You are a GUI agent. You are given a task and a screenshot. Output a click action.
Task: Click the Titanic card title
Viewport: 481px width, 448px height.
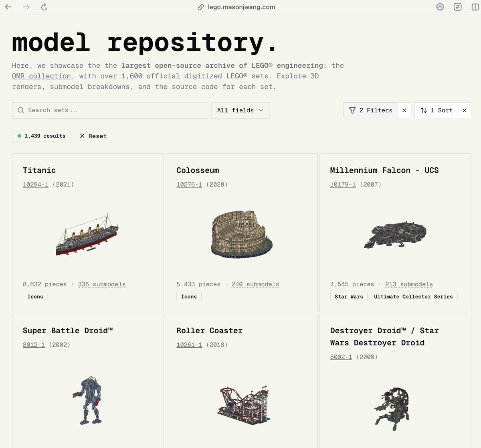(39, 170)
